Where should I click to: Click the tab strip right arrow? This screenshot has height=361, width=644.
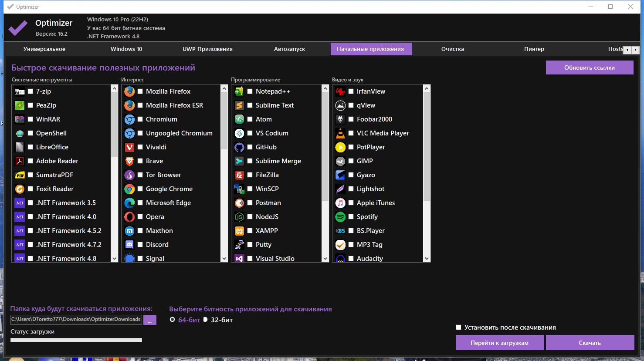point(636,50)
